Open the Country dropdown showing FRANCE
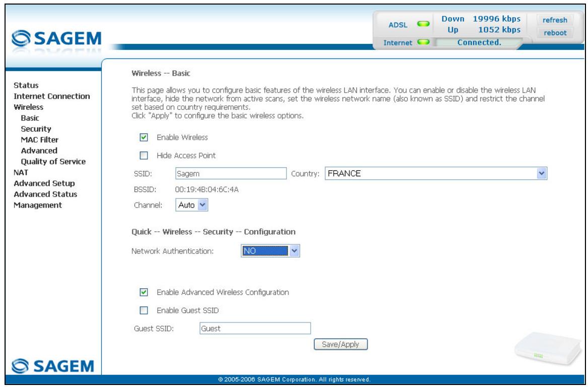Viewport: 588px width, 387px height. tap(436, 173)
